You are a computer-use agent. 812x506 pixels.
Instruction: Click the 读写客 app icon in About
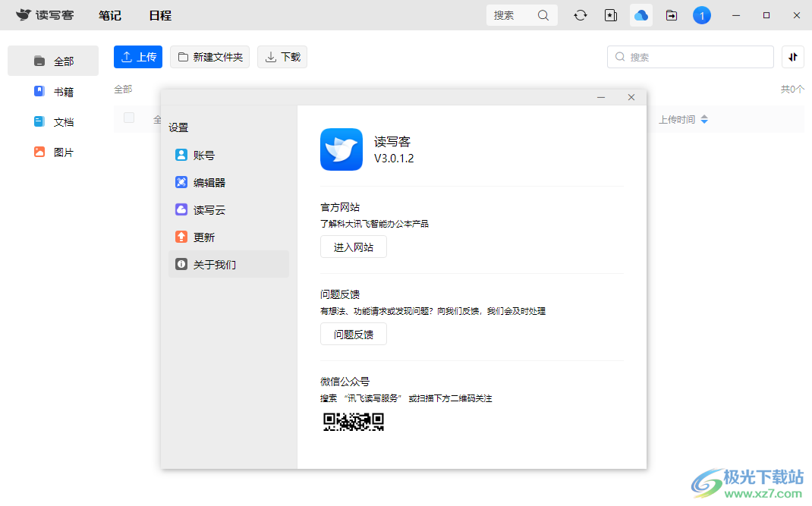pos(341,149)
